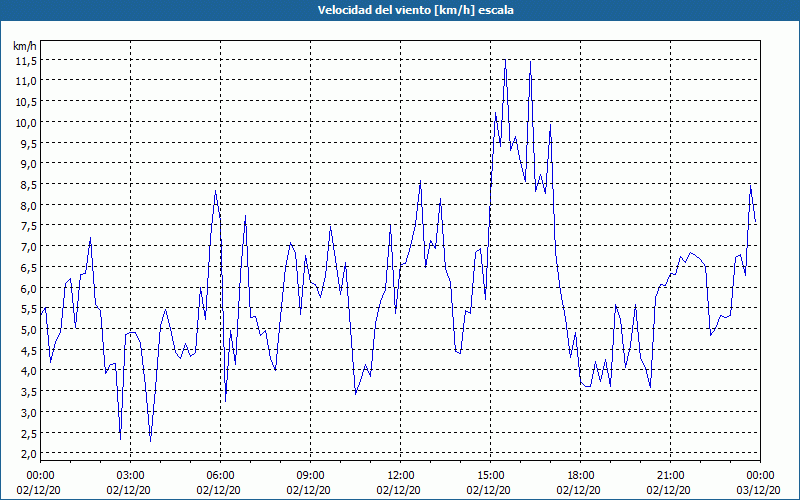Click the wind peak just before 06:00
The height and width of the screenshot is (500, 800).
(215, 191)
